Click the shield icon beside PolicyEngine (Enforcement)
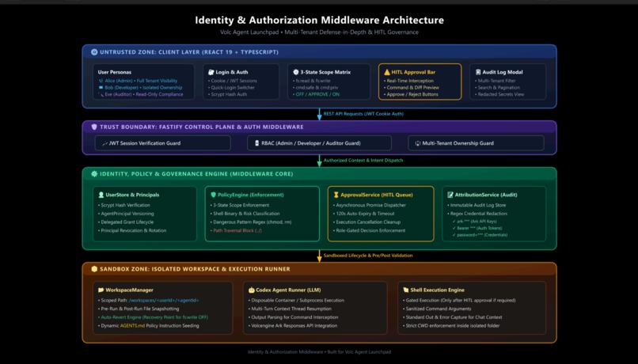This screenshot has height=364, width=638. tap(213, 195)
